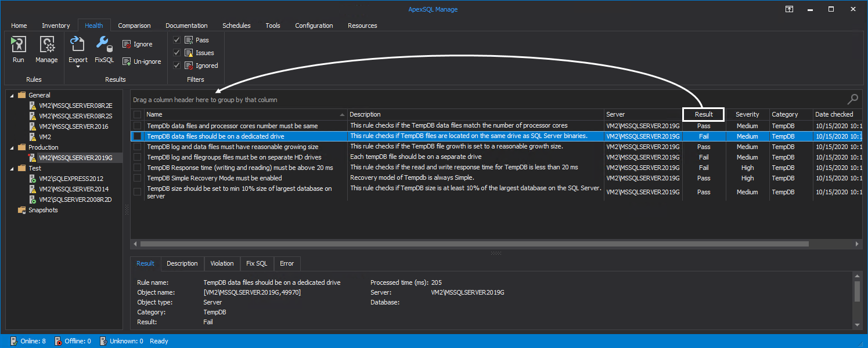Sort by the Server column header
Image resolution: width=868 pixels, height=348 pixels.
pos(643,114)
